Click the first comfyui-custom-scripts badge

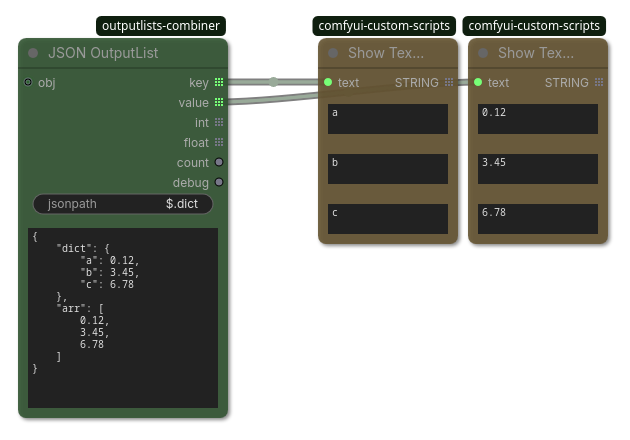(x=384, y=26)
